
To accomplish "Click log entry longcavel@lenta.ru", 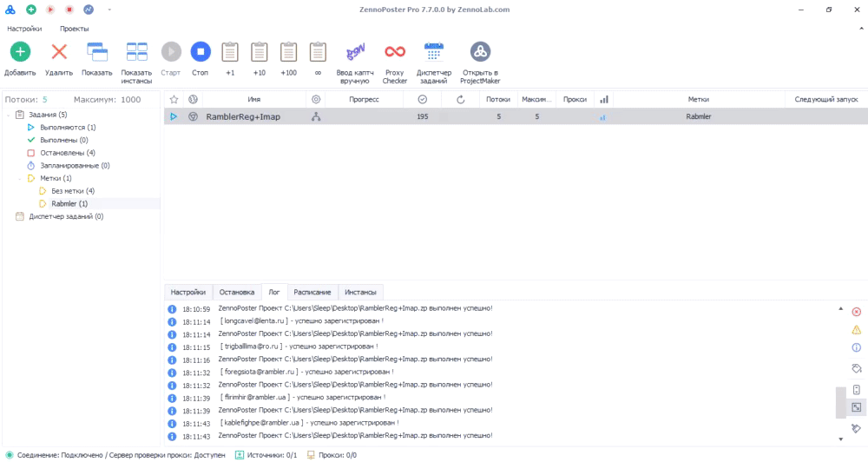I will [x=300, y=320].
